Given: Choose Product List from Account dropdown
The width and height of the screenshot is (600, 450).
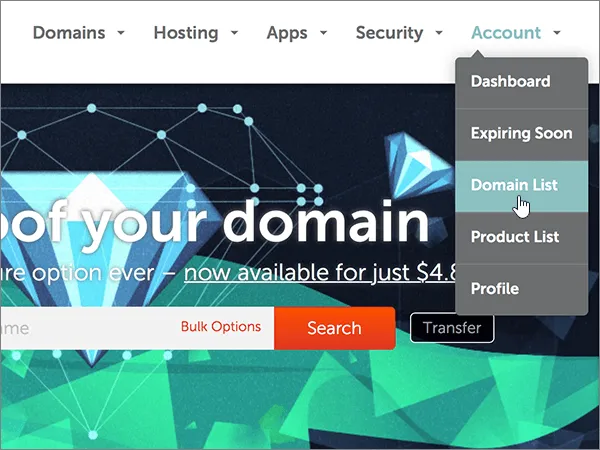Looking at the screenshot, I should click(x=522, y=238).
